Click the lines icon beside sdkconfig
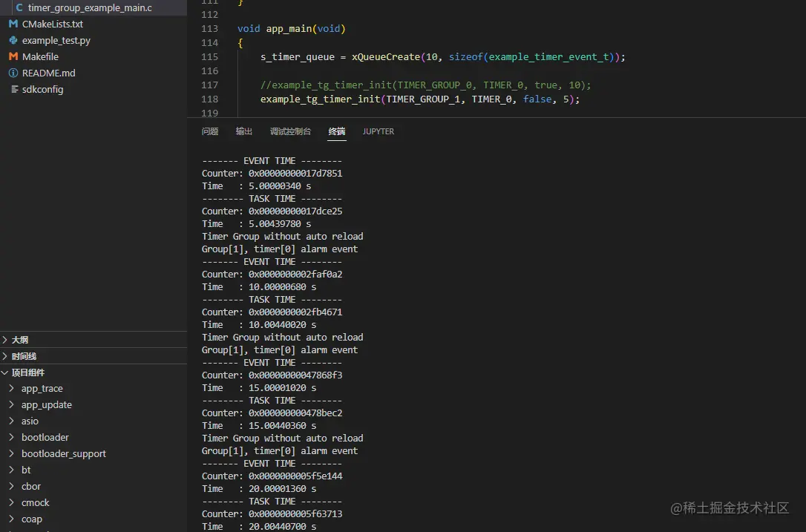This screenshot has width=806, height=532. (x=14, y=90)
